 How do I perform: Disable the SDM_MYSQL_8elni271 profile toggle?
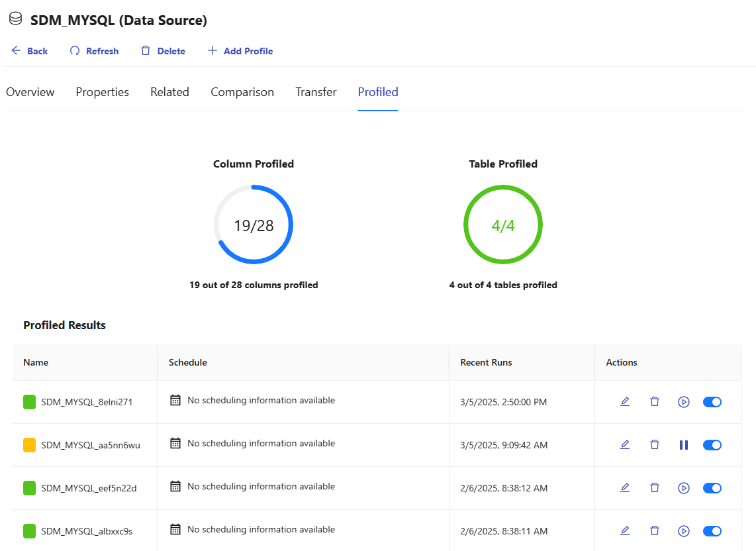pyautogui.click(x=712, y=401)
